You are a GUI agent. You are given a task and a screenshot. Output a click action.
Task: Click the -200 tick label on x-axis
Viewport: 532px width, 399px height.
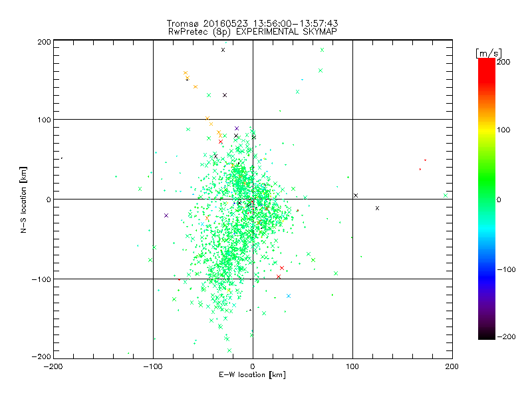pyautogui.click(x=53, y=366)
